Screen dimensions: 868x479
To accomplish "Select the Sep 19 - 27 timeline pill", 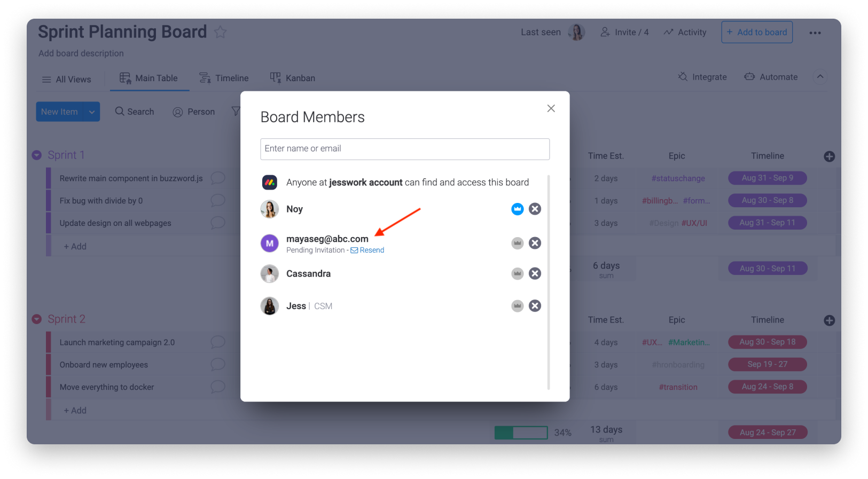I will (767, 364).
